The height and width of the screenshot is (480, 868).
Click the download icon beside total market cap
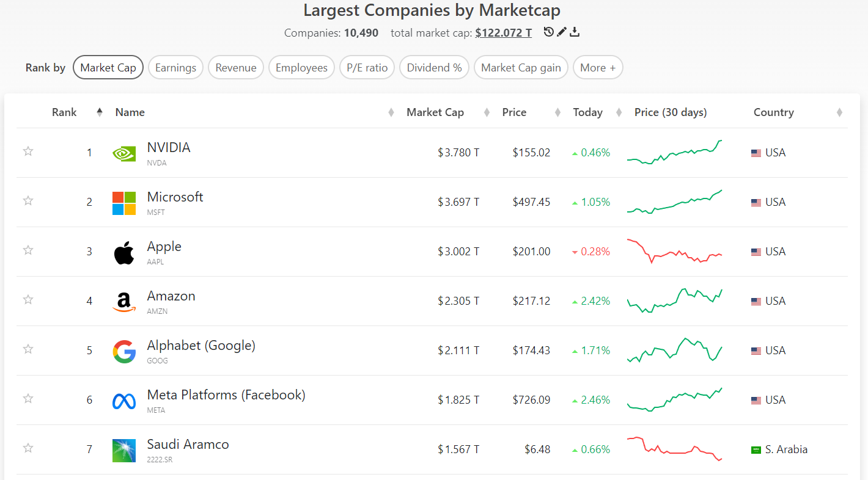pyautogui.click(x=575, y=32)
